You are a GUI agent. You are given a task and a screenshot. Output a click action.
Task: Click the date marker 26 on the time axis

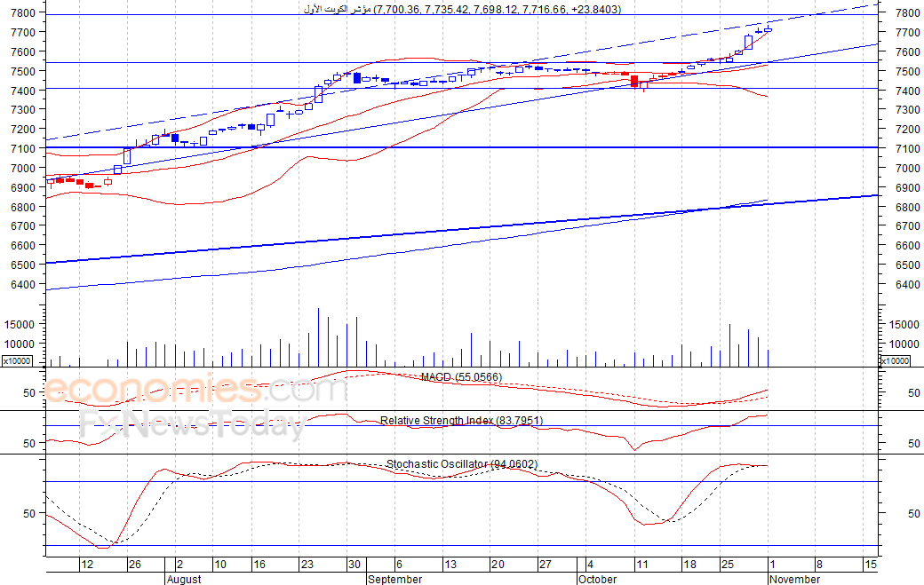pyautogui.click(x=135, y=565)
